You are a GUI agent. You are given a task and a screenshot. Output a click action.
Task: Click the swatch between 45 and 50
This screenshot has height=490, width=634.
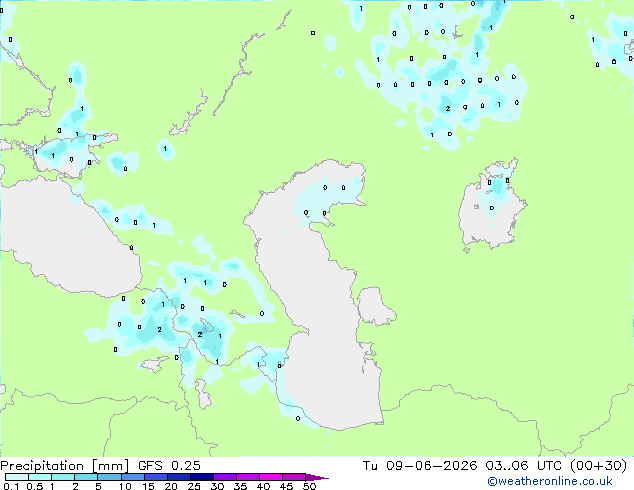[x=294, y=477]
